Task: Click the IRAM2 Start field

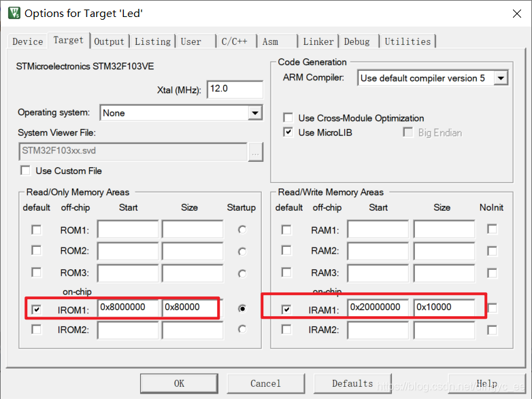Action: (378, 330)
